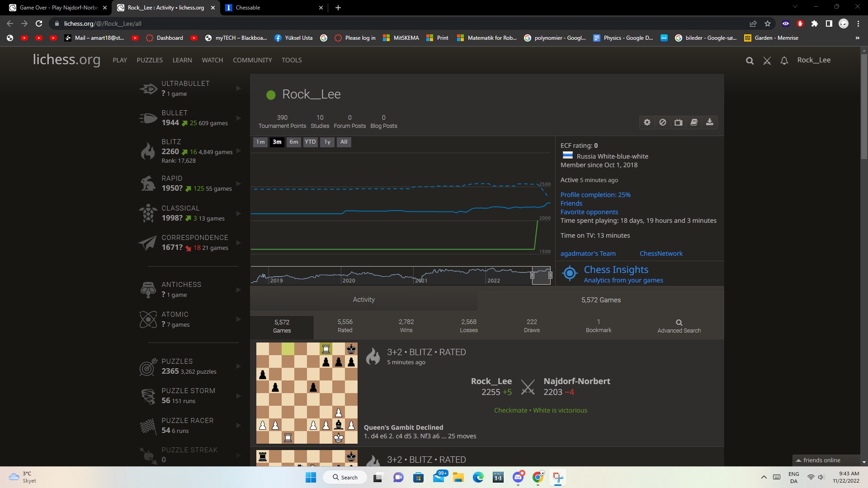Open the Queen's Gambit Declined game thumbnail
868x488 pixels.
point(307,393)
